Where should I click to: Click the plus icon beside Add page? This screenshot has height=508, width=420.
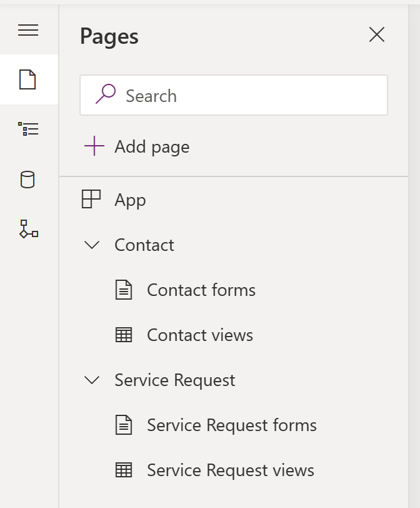tap(94, 146)
